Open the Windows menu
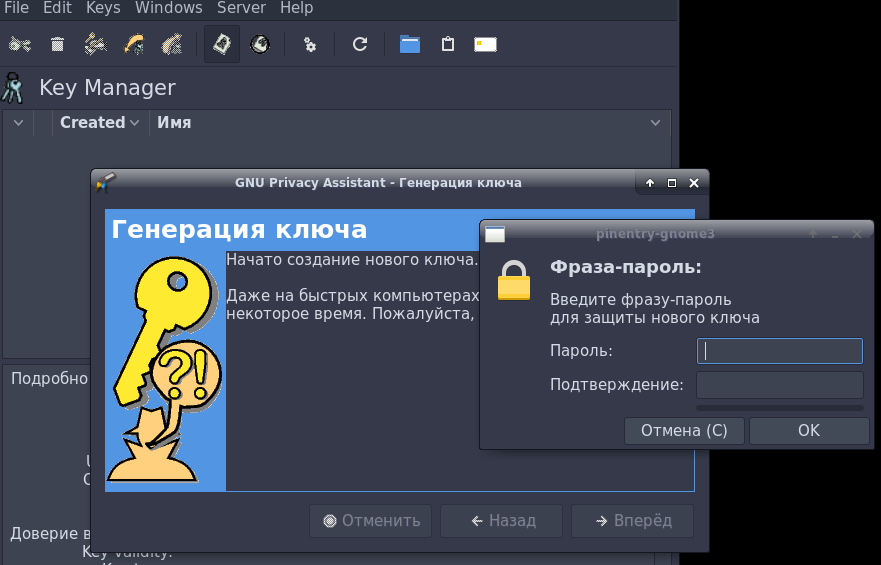The width and height of the screenshot is (881, 565). [x=169, y=8]
